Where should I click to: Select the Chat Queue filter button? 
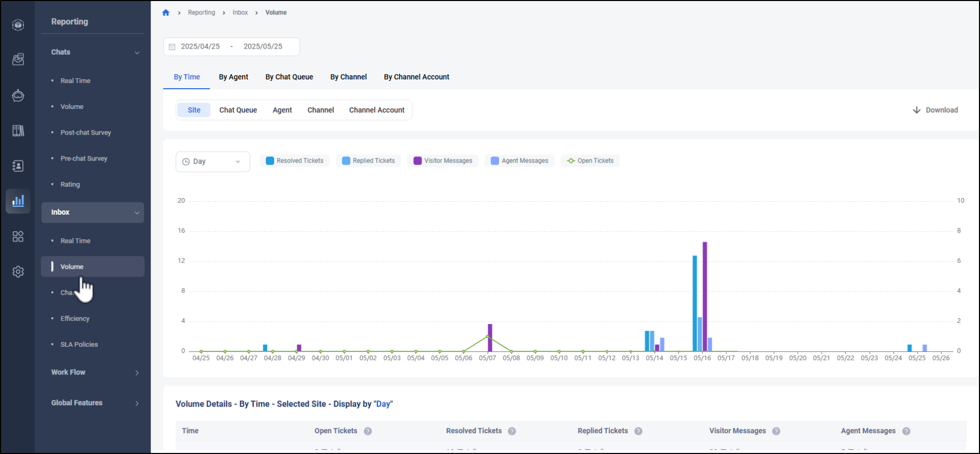(x=238, y=110)
